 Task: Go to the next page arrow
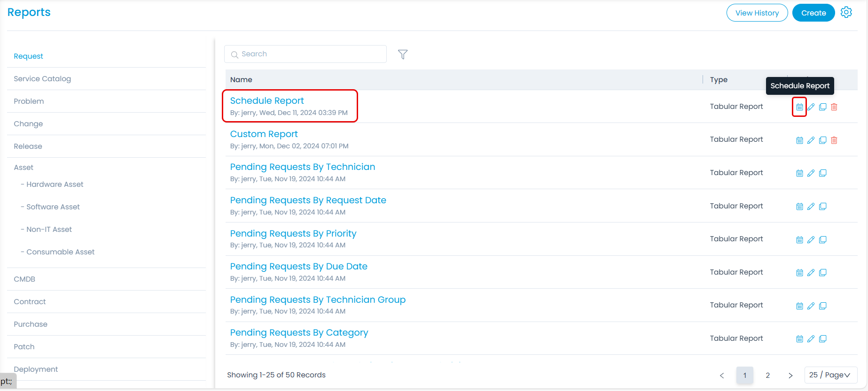point(790,376)
